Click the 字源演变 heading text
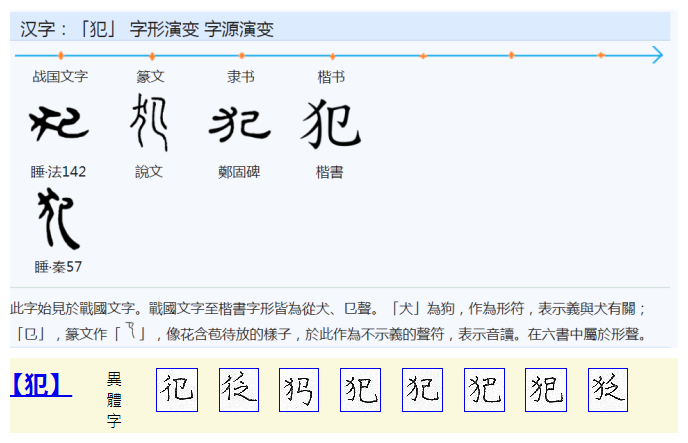Image resolution: width=688 pixels, height=443 pixels. [239, 29]
